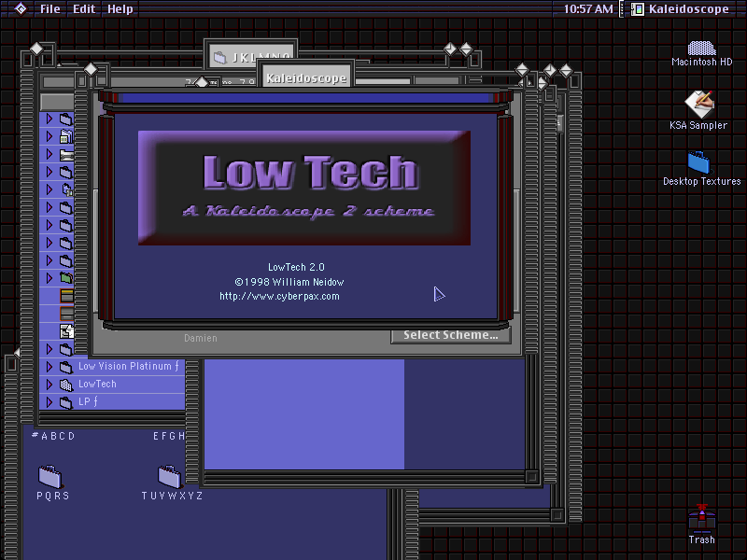Click the 10:57 AM menu bar clock

(x=588, y=8)
